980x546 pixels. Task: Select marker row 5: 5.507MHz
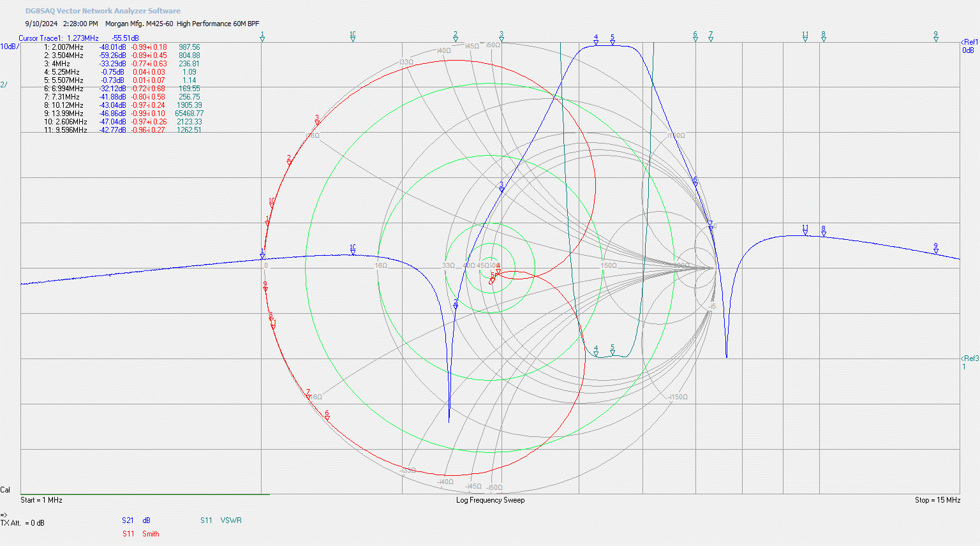pos(121,80)
